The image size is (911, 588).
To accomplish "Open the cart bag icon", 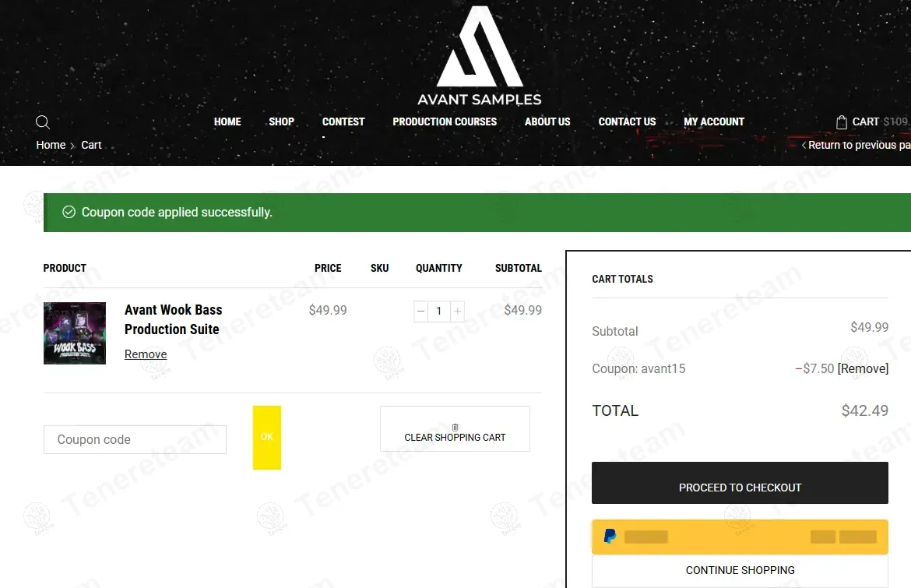I will click(x=841, y=122).
